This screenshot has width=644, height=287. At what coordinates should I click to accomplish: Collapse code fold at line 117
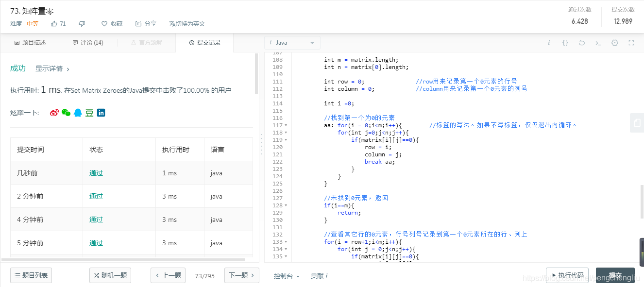click(x=286, y=125)
